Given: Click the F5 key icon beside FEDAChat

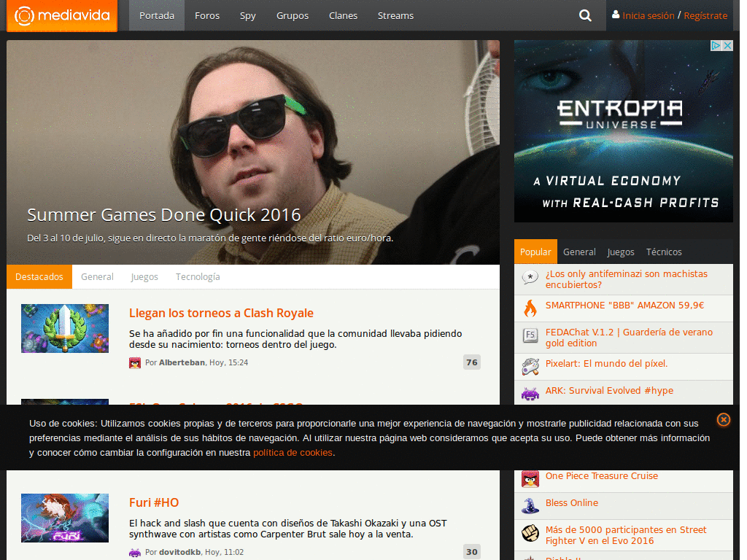Looking at the screenshot, I should tap(530, 335).
